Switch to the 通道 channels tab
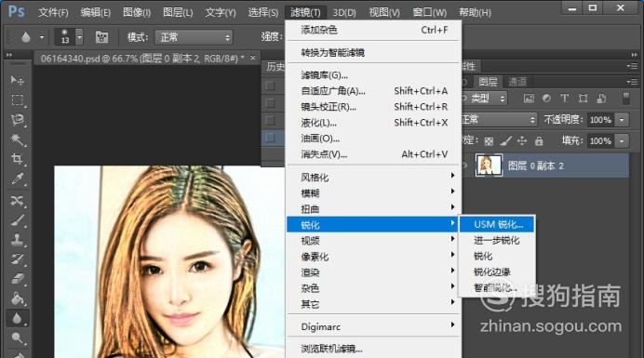The height and width of the screenshot is (358, 644). pos(517,82)
